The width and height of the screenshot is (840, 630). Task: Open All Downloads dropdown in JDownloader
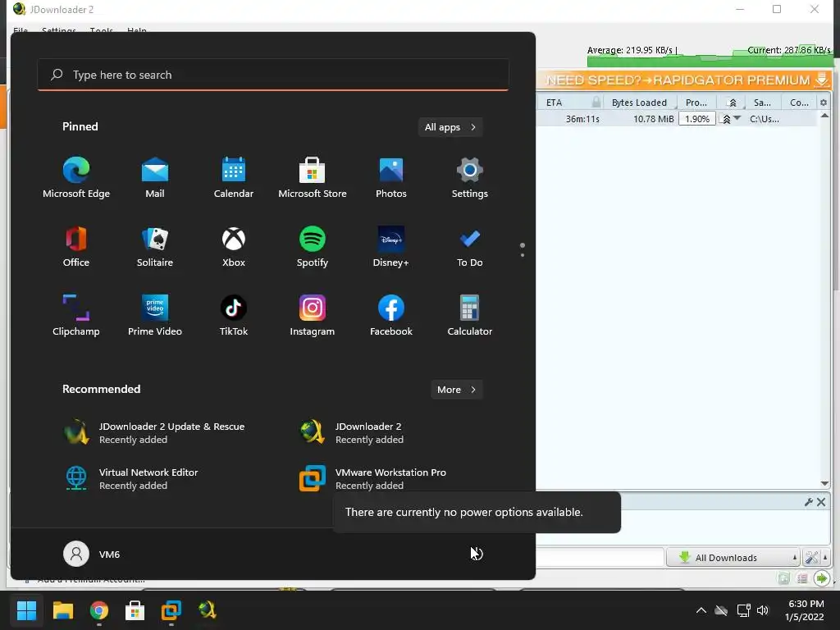point(733,558)
